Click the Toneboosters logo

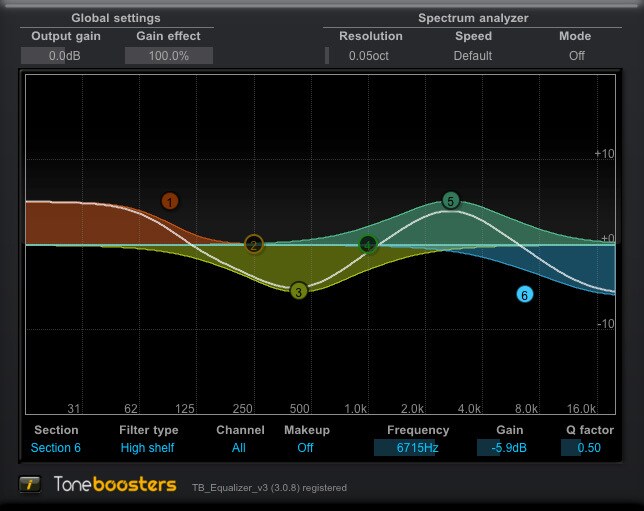click(x=115, y=484)
